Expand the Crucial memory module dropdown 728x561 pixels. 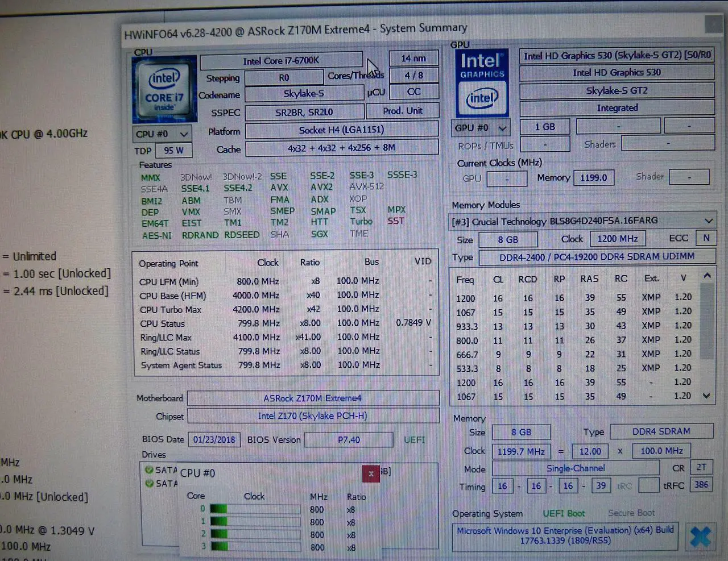coord(708,221)
